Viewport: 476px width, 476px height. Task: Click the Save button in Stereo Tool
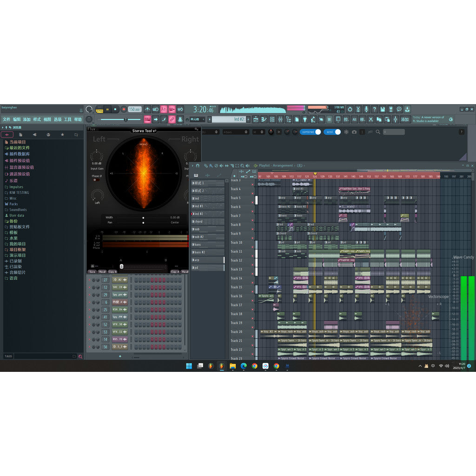point(93,271)
